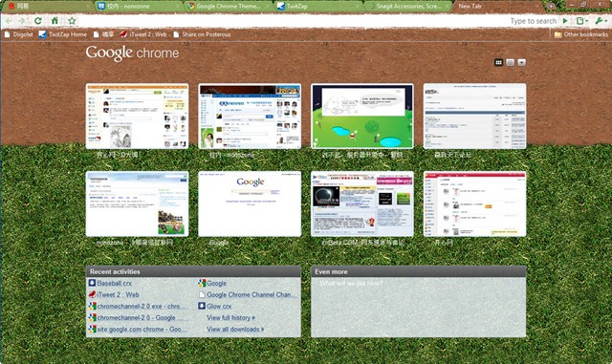Open the New Tab page options dropdown
The width and height of the screenshot is (612, 364).
pos(521,62)
